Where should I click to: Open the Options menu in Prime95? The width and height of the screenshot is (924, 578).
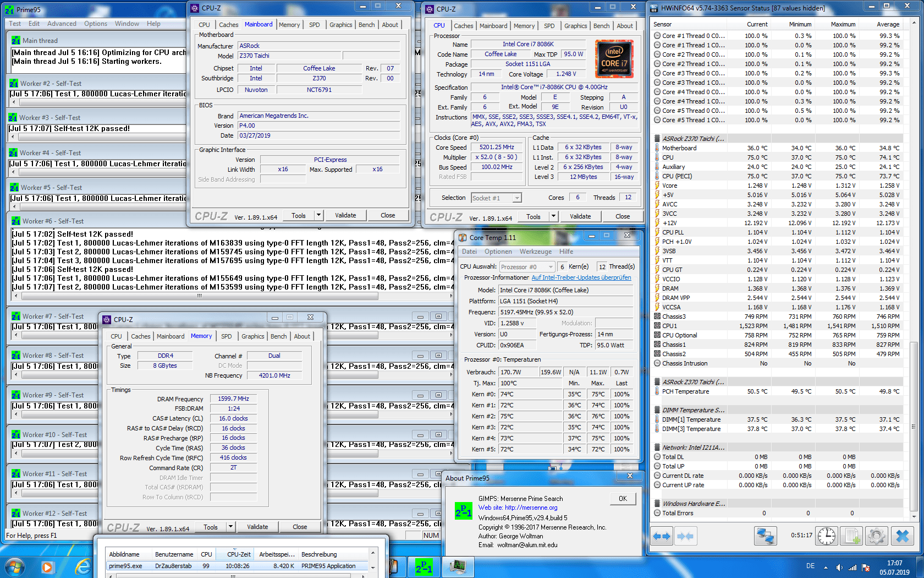click(x=96, y=24)
